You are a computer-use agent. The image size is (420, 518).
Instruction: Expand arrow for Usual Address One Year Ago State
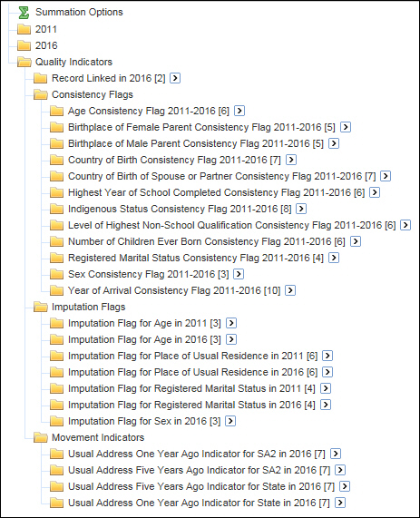tap(340, 503)
